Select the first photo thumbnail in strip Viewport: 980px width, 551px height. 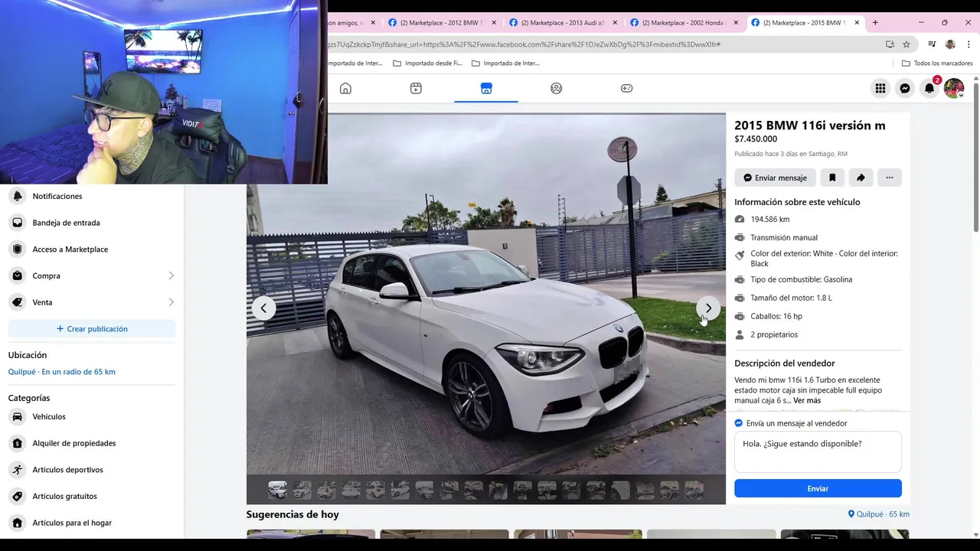coord(277,490)
